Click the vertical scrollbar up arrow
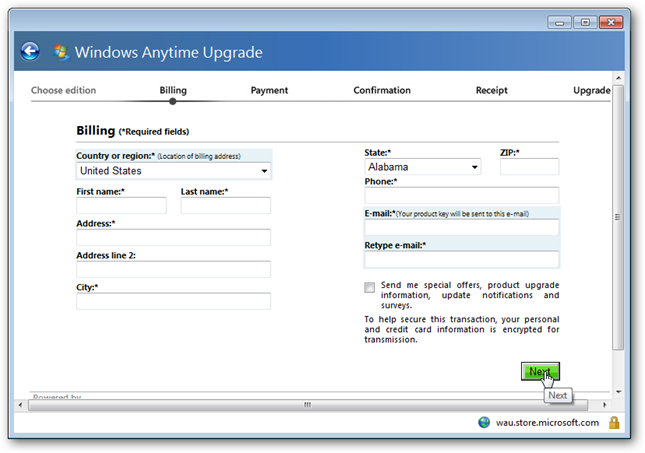Screen dimensions: 645x453 tap(618, 78)
